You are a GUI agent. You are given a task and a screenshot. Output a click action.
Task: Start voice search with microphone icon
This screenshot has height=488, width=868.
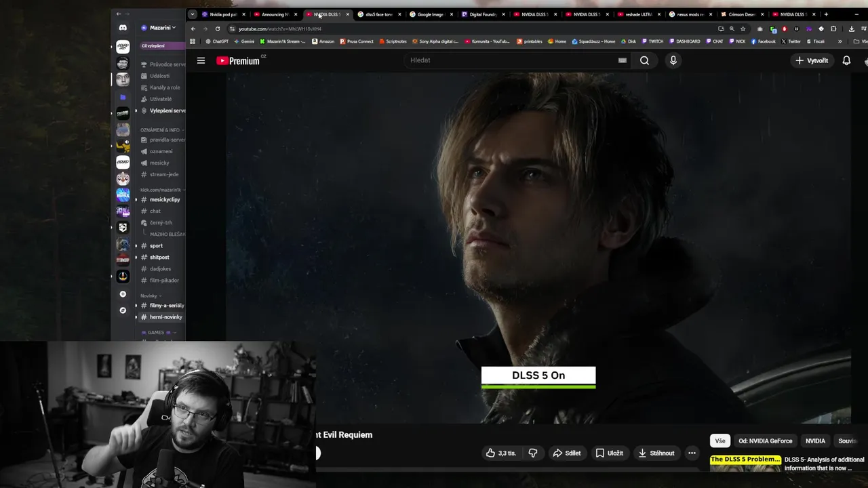[673, 60]
